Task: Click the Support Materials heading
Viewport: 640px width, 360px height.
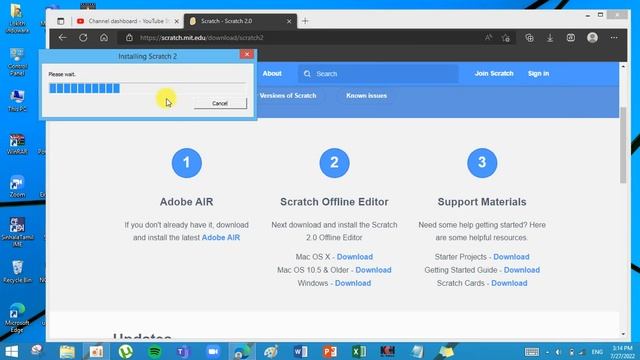Action: [482, 202]
